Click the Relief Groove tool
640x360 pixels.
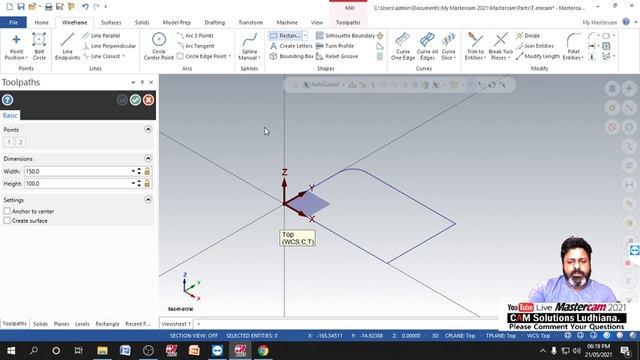pyautogui.click(x=337, y=56)
